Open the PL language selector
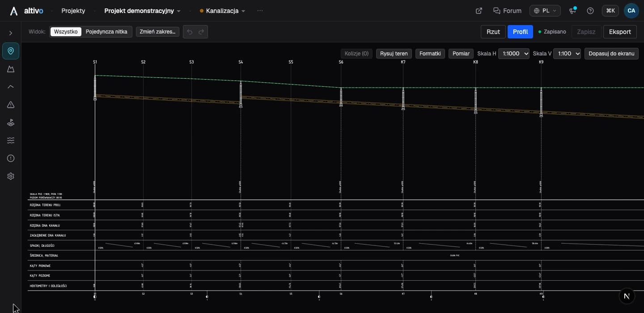Screen dimensions: 644x313 pos(545,11)
